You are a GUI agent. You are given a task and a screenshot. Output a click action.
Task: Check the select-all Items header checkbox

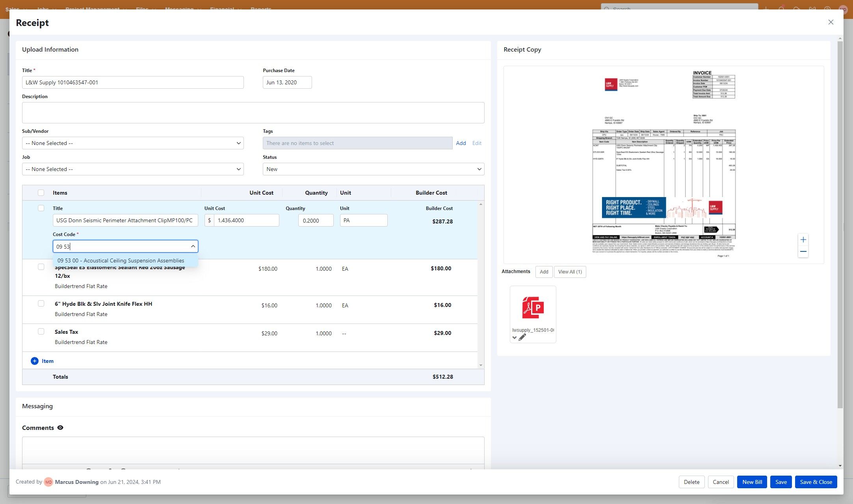(x=41, y=193)
